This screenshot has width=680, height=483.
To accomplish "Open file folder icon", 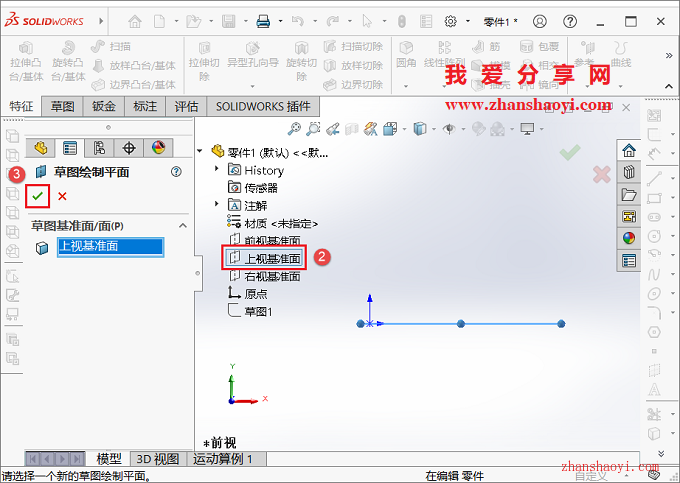I will [x=193, y=21].
